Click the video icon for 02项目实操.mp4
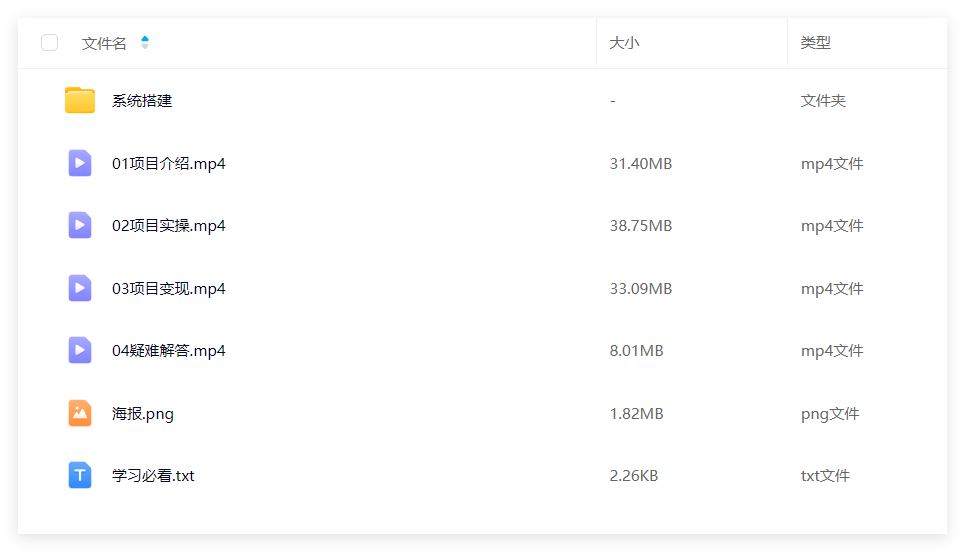The height and width of the screenshot is (552, 965). coord(80,225)
